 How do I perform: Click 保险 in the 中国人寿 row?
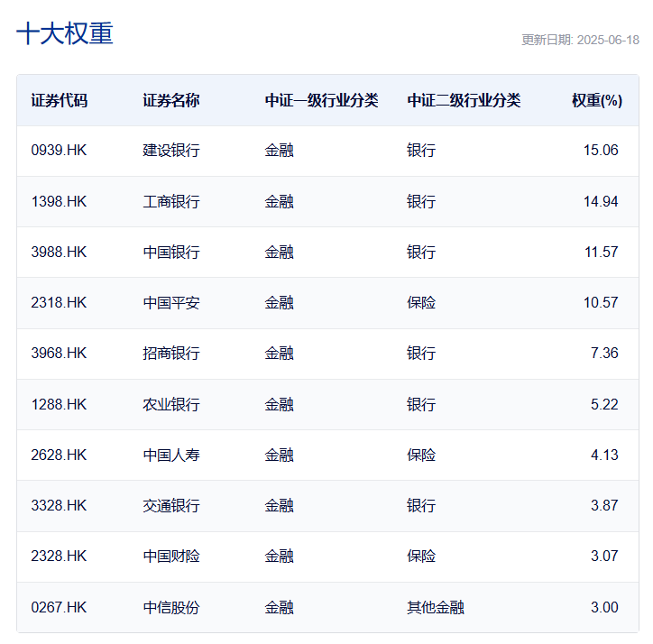[421, 455]
